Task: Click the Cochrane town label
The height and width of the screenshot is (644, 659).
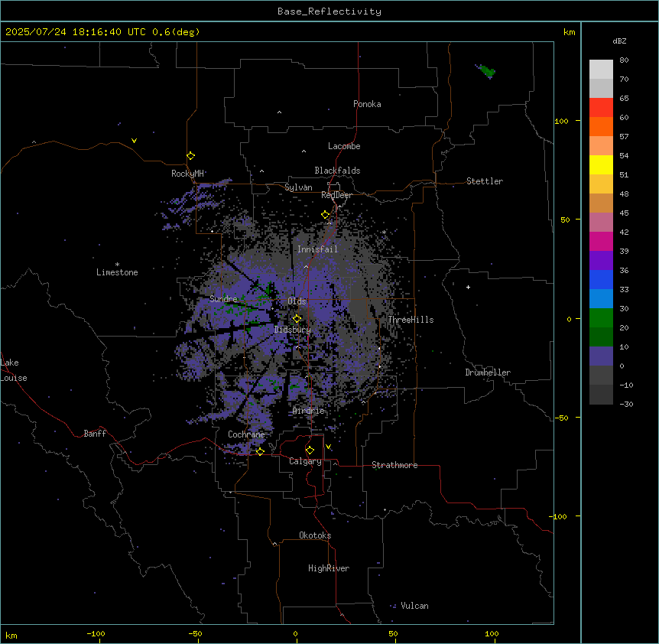Action: point(246,434)
